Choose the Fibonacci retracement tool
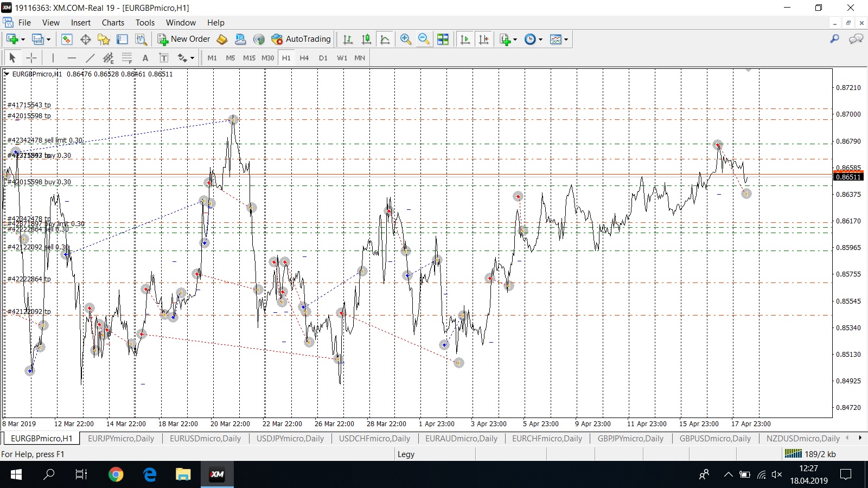This screenshot has width=868, height=488. (127, 58)
